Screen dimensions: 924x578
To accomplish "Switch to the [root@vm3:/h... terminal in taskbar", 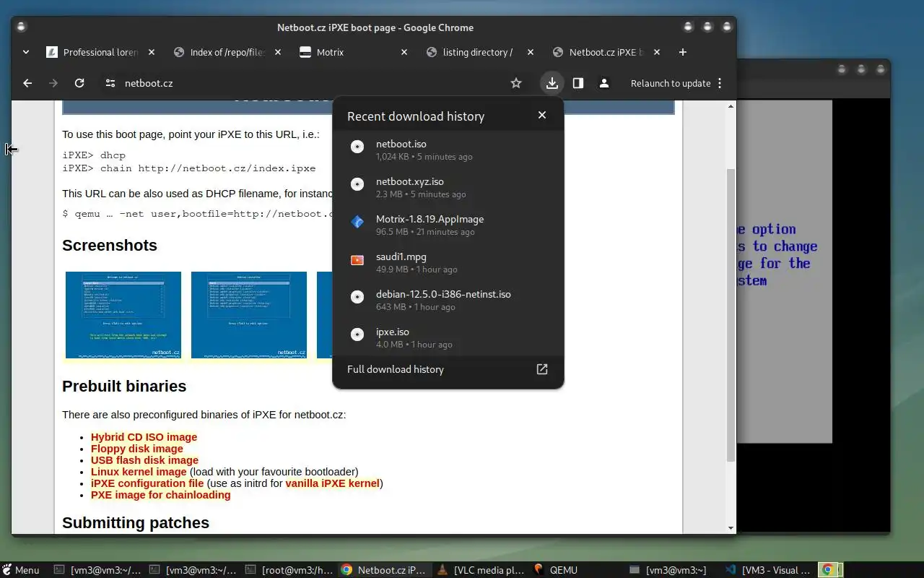I will [x=291, y=570].
